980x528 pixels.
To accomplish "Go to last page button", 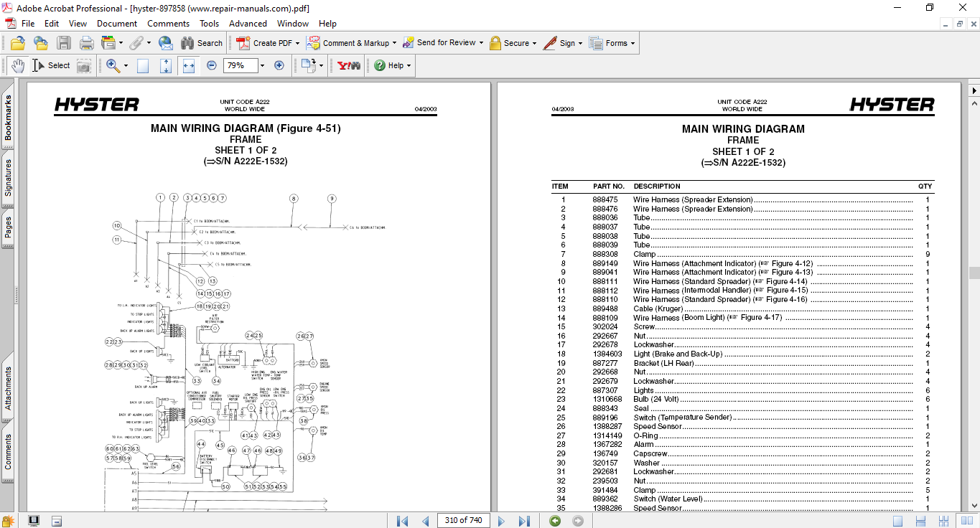I will [x=524, y=521].
